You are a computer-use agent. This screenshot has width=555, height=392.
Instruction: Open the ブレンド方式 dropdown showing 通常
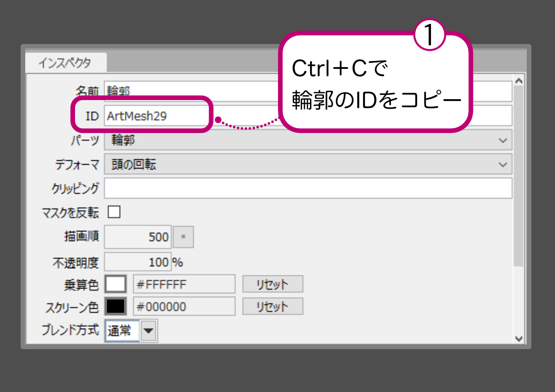click(x=131, y=331)
